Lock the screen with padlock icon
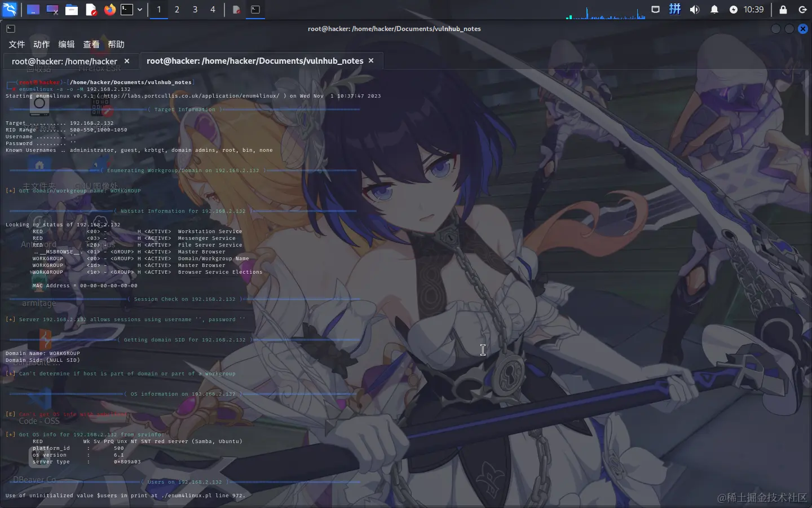The height and width of the screenshot is (508, 812). point(783,10)
